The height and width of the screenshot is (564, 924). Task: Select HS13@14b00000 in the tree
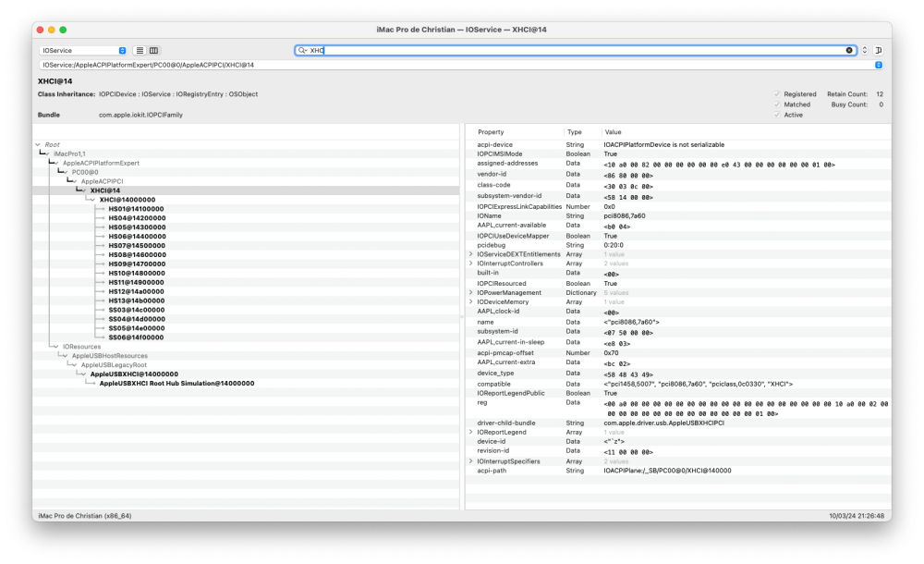point(137,300)
